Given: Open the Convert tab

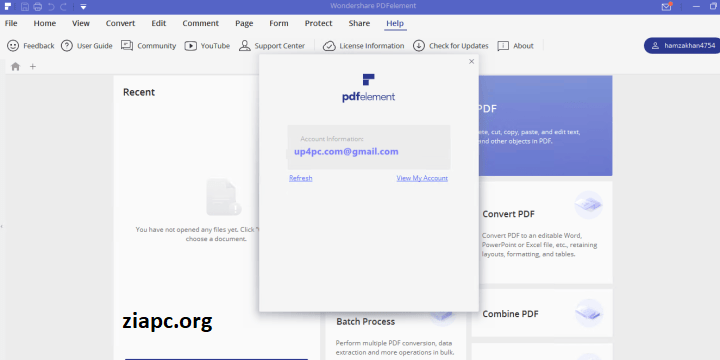Looking at the screenshot, I should (x=120, y=23).
